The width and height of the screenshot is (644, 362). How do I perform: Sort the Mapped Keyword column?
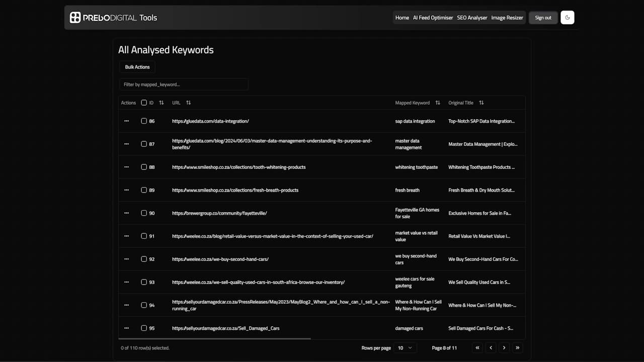(x=437, y=103)
